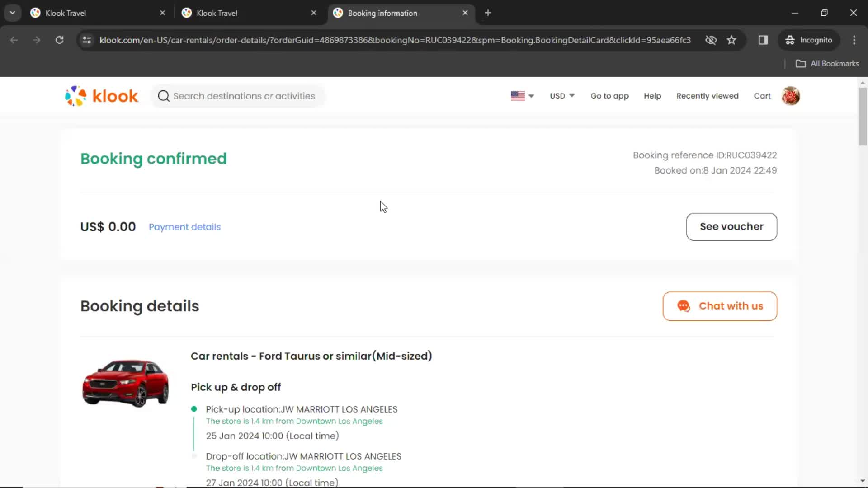Select the Recently viewed menu item
The height and width of the screenshot is (488, 868).
click(707, 95)
